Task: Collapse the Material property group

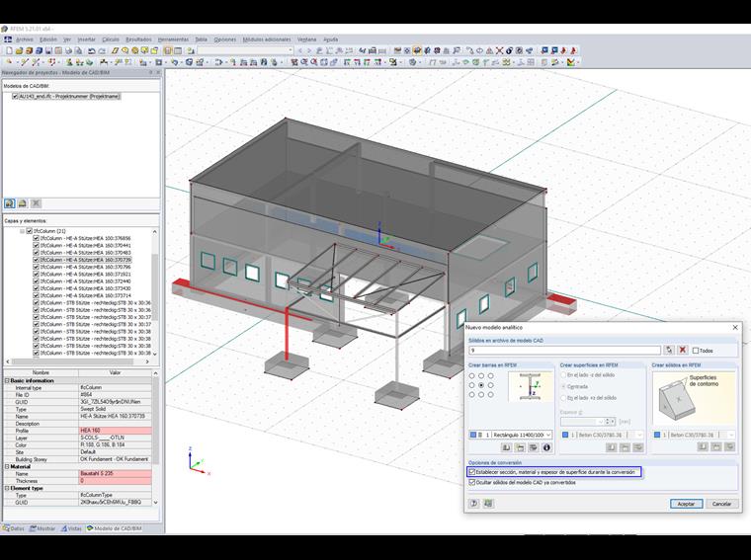Action: coord(7,467)
